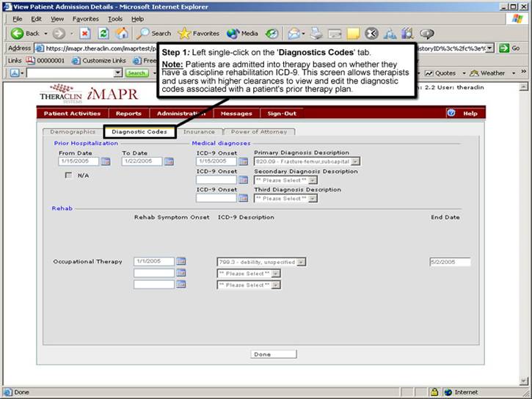The width and height of the screenshot is (532, 399).
Task: Open the Patient Activities menu
Action: 72,114
